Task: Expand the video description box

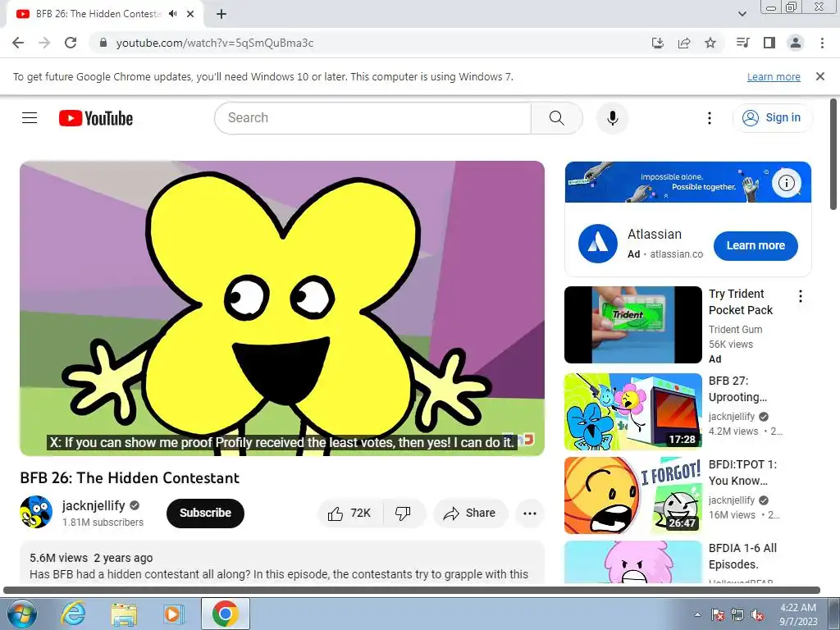Action: click(282, 563)
